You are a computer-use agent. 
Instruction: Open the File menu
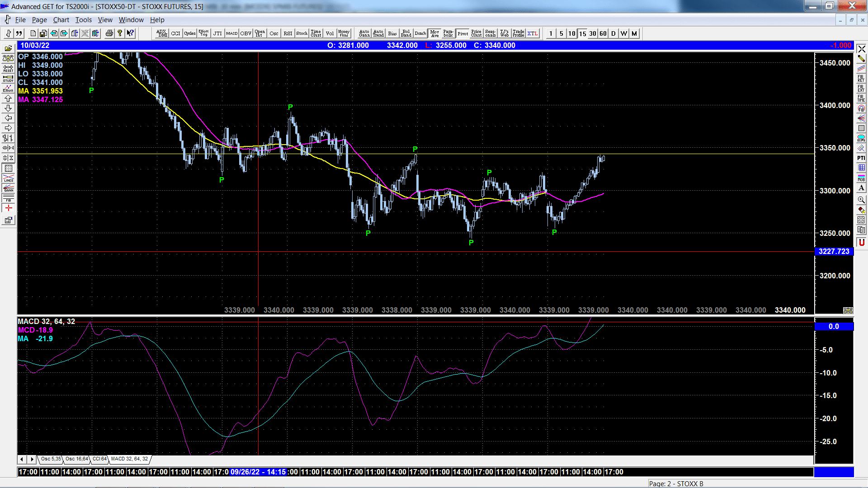(x=20, y=20)
